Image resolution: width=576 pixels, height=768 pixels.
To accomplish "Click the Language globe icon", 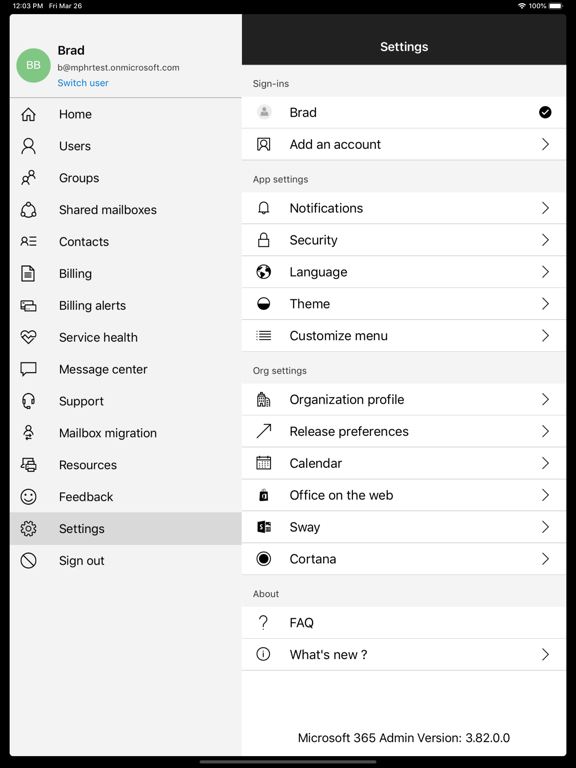I will pyautogui.click(x=264, y=272).
